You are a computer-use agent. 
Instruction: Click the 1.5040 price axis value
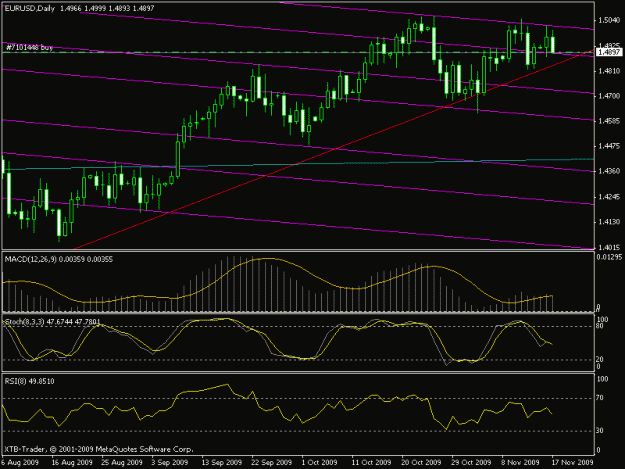click(609, 20)
